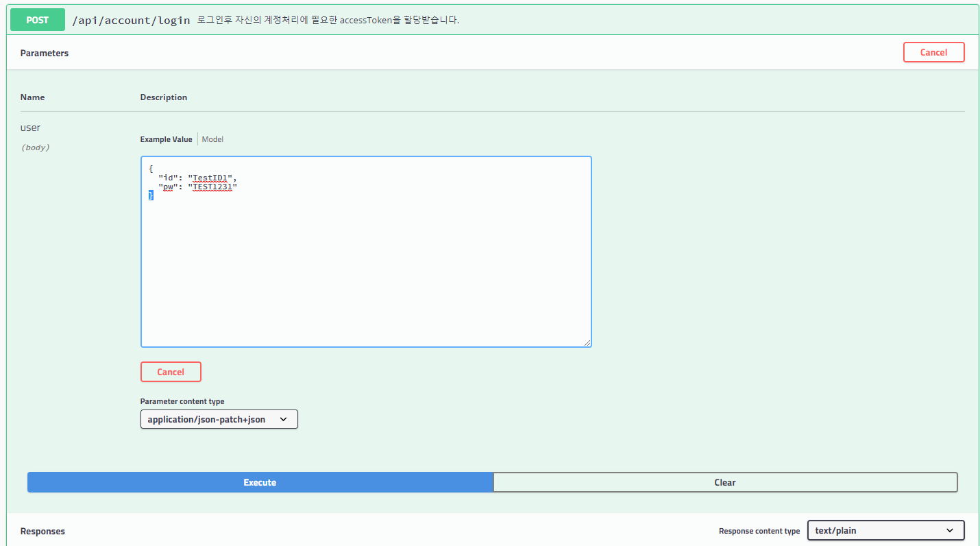Switch to the Model tab
This screenshot has width=980, height=546.
212,139
